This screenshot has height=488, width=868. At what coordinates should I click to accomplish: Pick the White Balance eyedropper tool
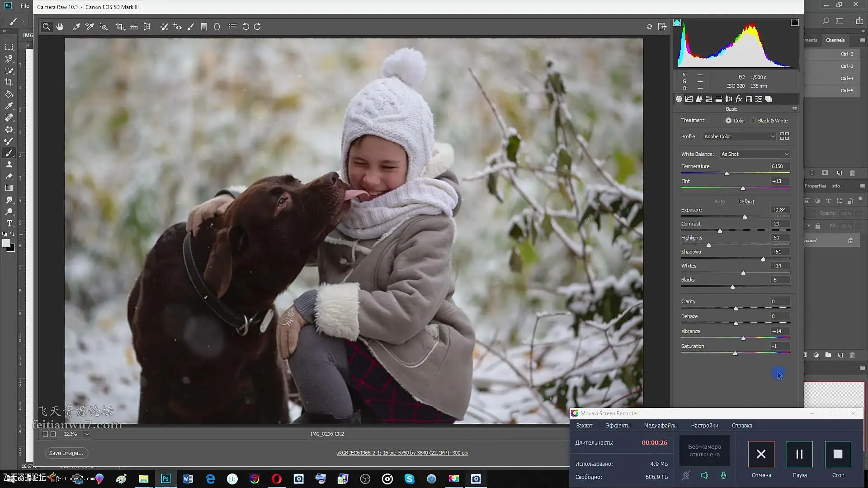tap(76, 27)
